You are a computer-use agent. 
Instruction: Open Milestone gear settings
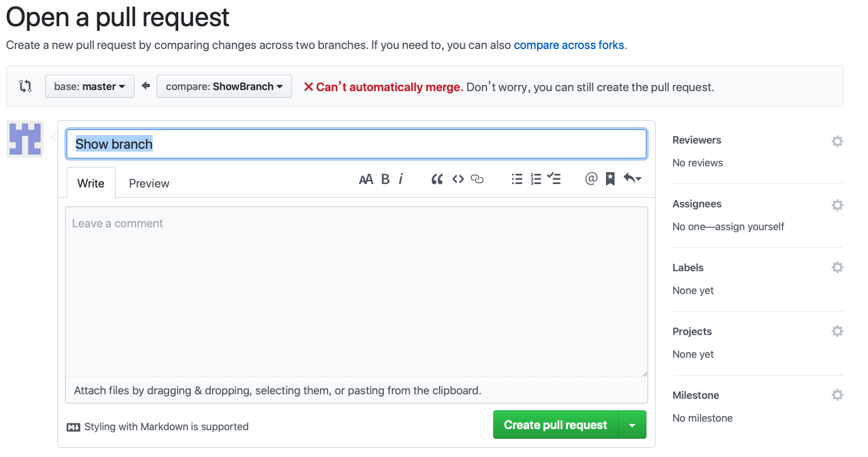point(837,395)
